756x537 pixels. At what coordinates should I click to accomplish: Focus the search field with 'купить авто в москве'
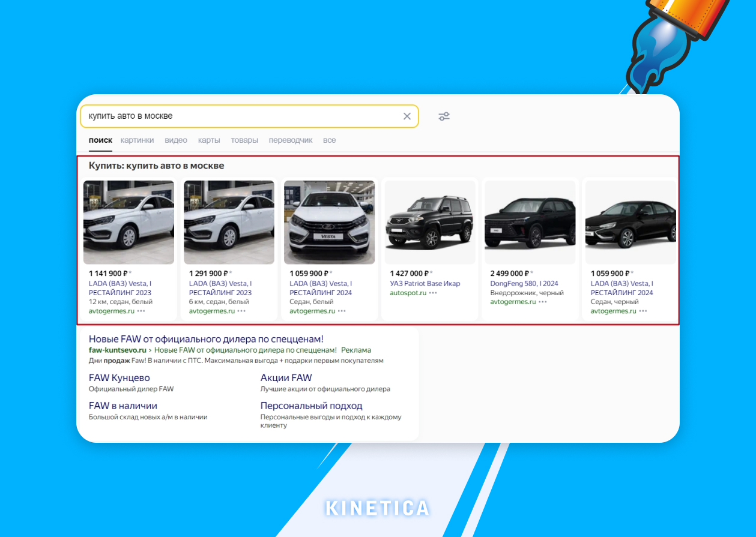tap(249, 116)
